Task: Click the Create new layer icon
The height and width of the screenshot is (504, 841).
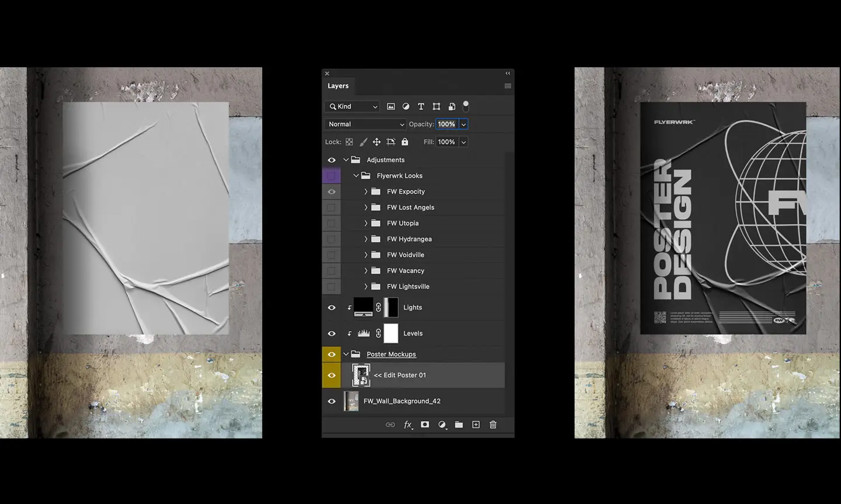Action: 475,425
